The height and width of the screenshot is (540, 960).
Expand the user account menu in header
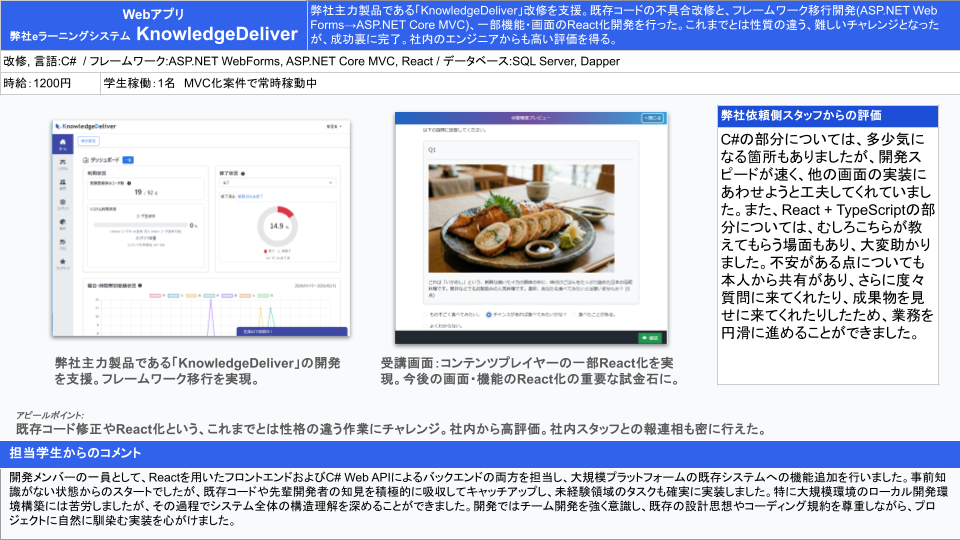point(332,127)
